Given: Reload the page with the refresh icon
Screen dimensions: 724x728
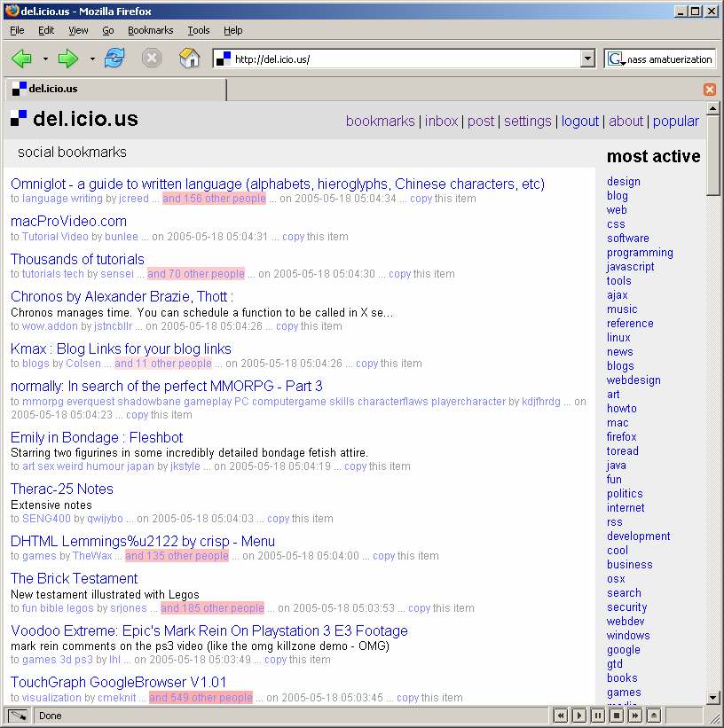Looking at the screenshot, I should [114, 58].
